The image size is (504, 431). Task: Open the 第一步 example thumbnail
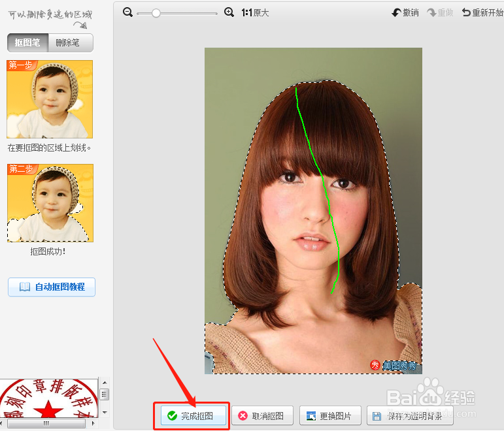click(50, 99)
